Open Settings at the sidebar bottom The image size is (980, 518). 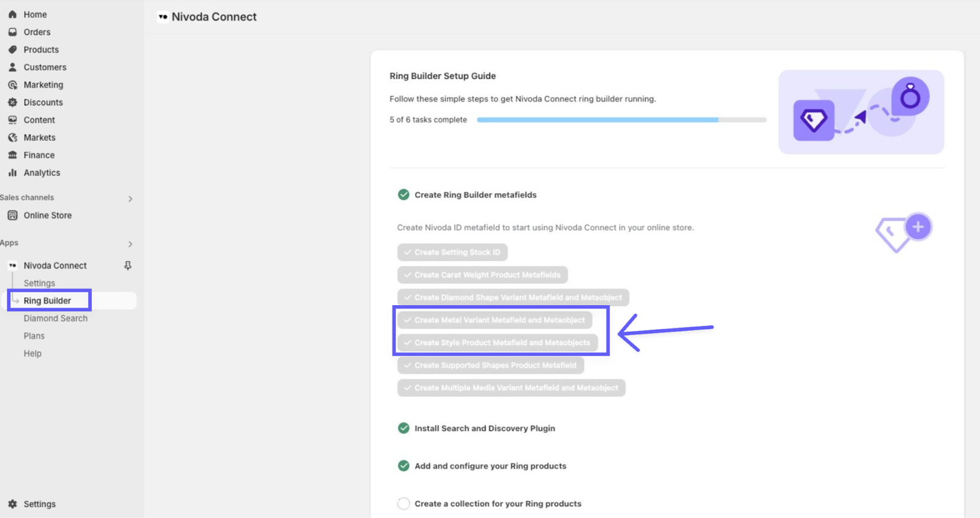[x=39, y=504]
